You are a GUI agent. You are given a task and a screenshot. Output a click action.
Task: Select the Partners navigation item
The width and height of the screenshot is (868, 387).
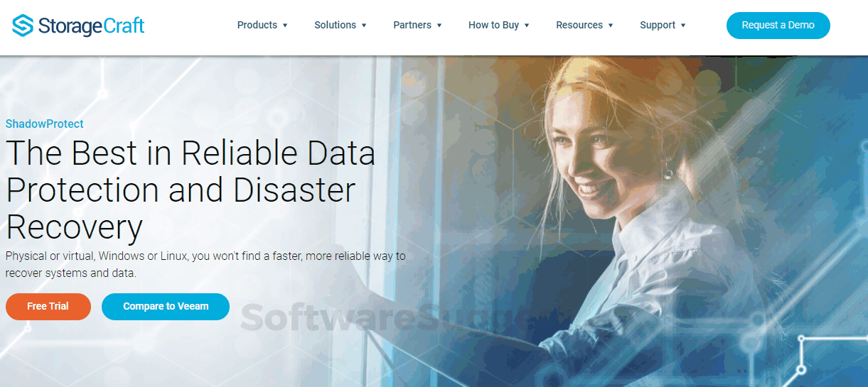pos(412,25)
